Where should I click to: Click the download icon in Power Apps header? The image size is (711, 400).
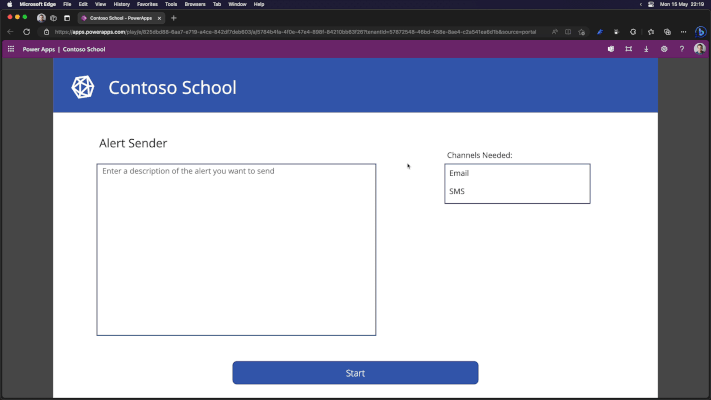(x=646, y=49)
